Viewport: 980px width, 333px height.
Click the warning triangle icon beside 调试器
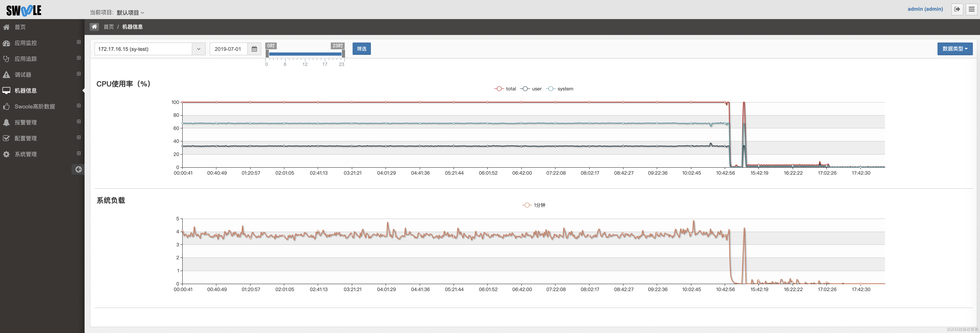point(6,75)
